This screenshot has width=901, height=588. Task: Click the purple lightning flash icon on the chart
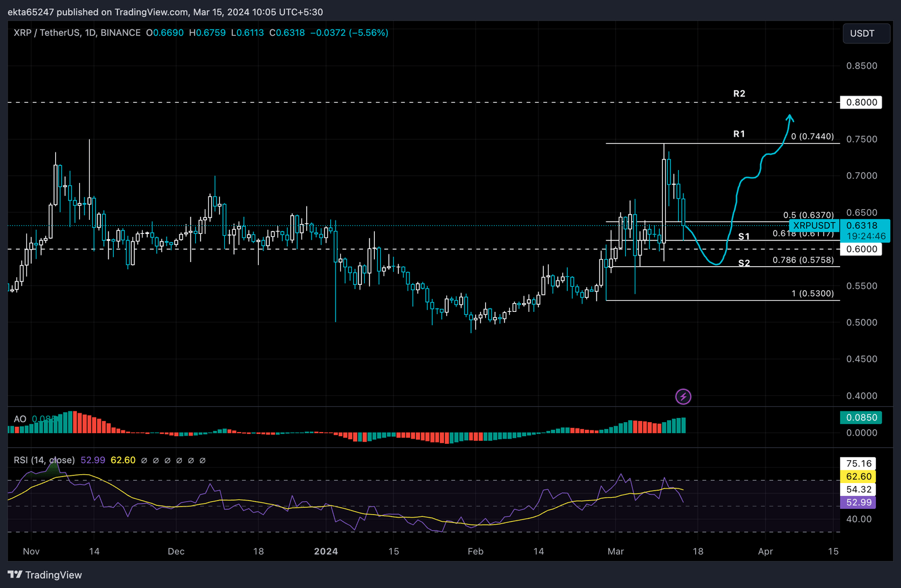(683, 397)
